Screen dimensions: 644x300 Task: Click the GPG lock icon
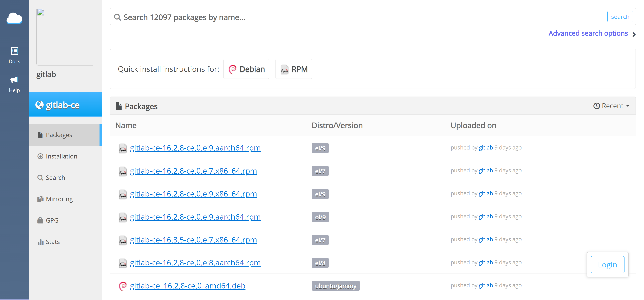[x=40, y=220]
